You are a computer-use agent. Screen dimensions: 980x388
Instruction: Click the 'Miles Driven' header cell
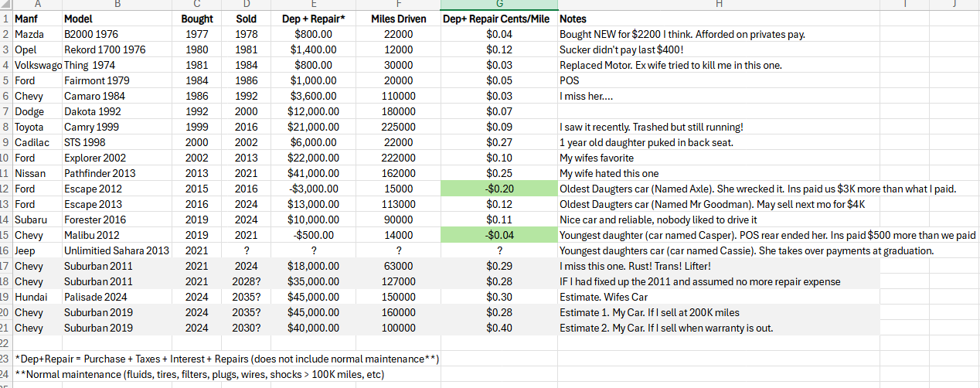click(x=398, y=19)
